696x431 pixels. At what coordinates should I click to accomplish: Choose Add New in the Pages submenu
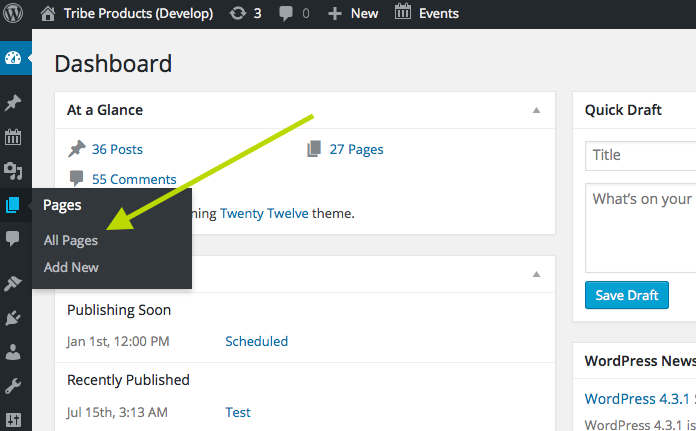tap(71, 267)
